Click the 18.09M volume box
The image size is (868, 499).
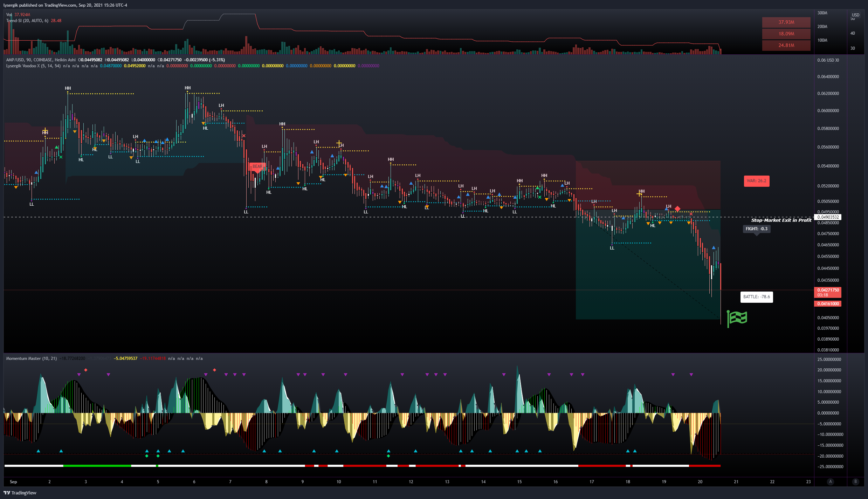pos(786,34)
